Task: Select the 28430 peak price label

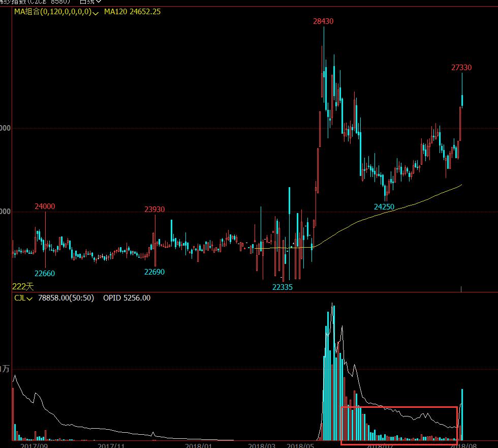Action: click(323, 21)
